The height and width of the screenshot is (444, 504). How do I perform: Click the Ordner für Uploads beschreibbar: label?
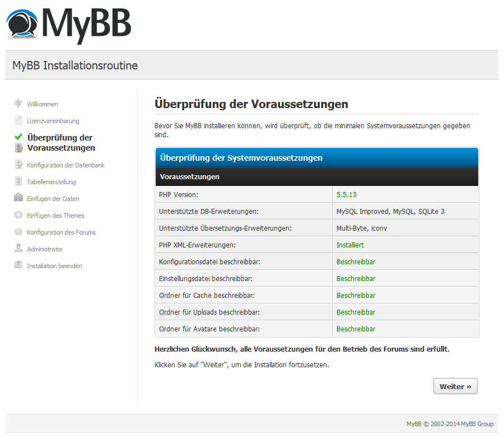209,312
